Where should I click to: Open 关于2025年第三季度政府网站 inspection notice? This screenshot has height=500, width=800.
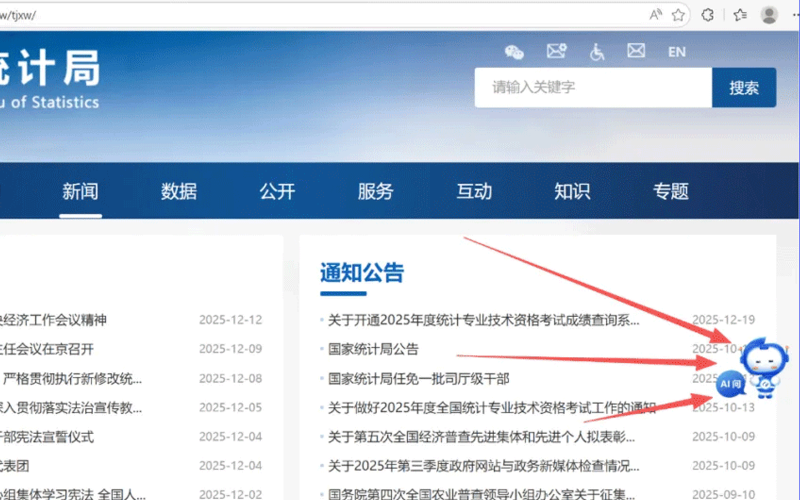pyautogui.click(x=483, y=466)
